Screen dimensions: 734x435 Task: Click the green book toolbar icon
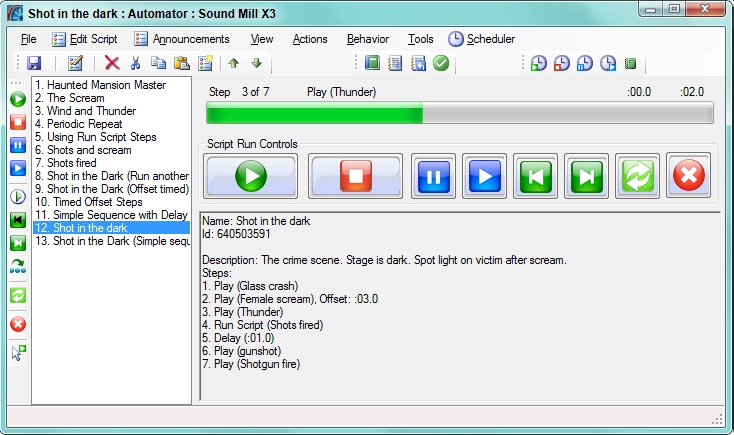coord(372,63)
